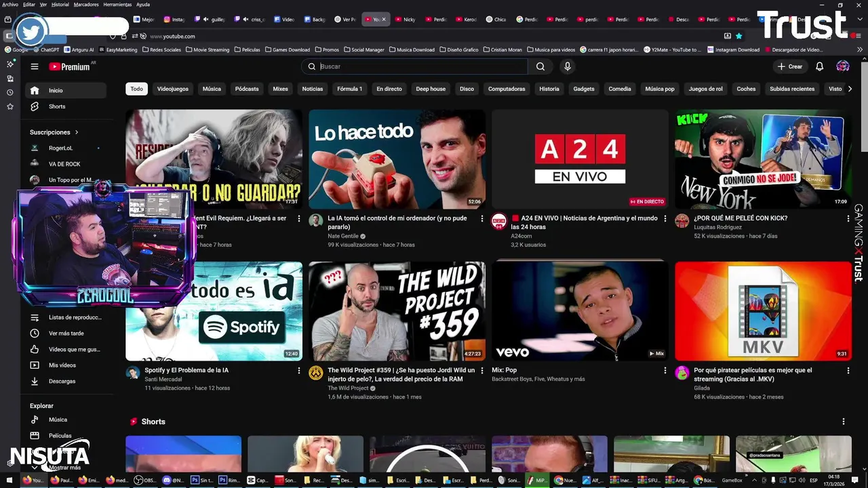The width and height of the screenshot is (868, 488).
Task: Open Discord from the taskbar
Action: (173, 480)
